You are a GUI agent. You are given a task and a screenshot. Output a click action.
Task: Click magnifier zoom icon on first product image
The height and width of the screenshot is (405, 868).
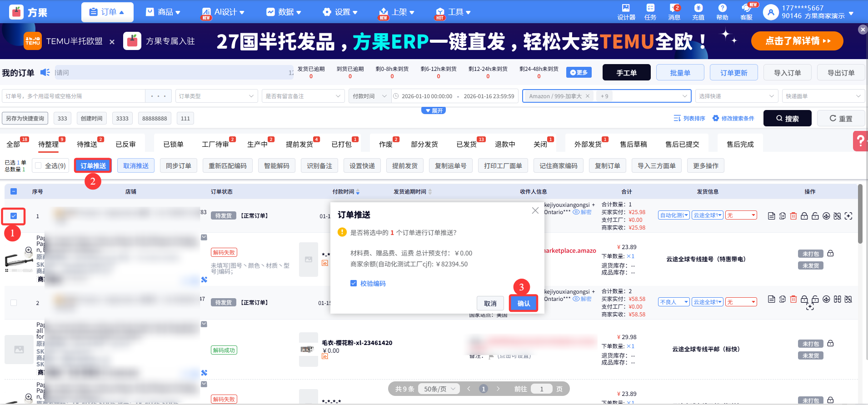click(29, 250)
